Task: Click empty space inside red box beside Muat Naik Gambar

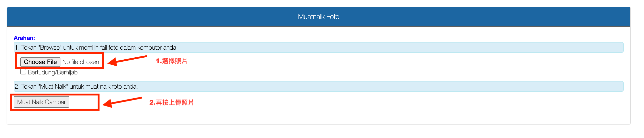Action: tap(83, 102)
